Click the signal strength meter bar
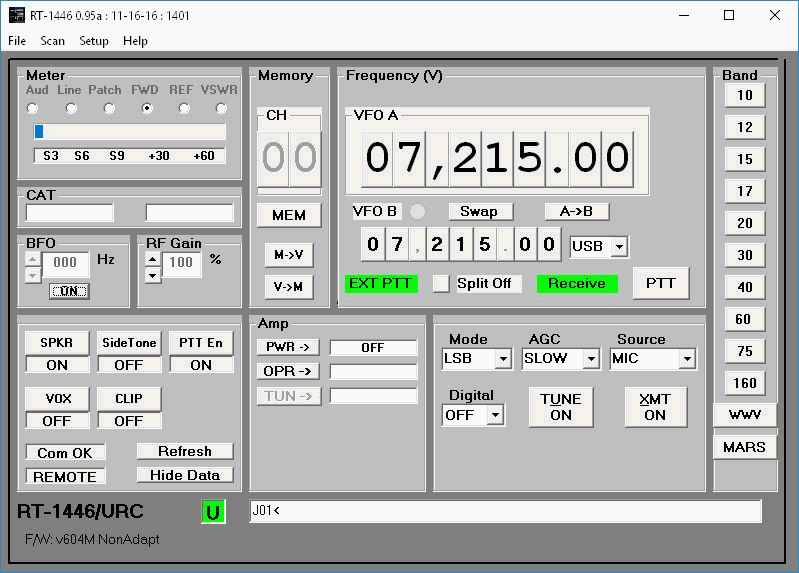 pyautogui.click(x=129, y=132)
